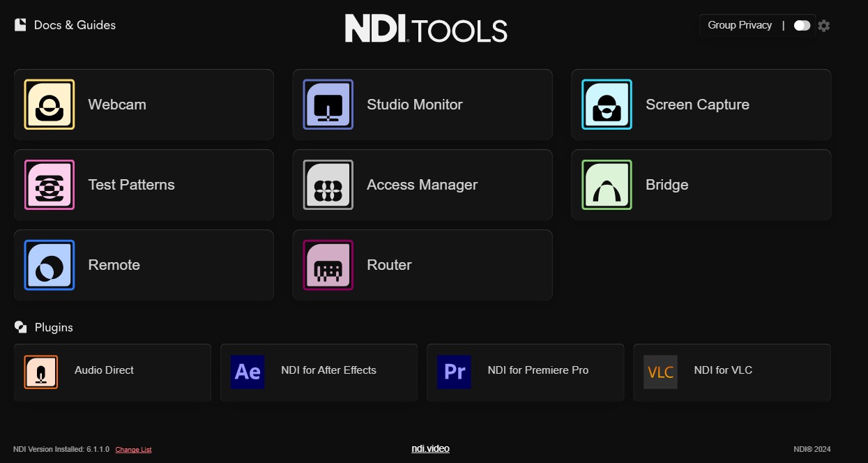Open the Change List link
Image resolution: width=868 pixels, height=463 pixels.
click(132, 449)
